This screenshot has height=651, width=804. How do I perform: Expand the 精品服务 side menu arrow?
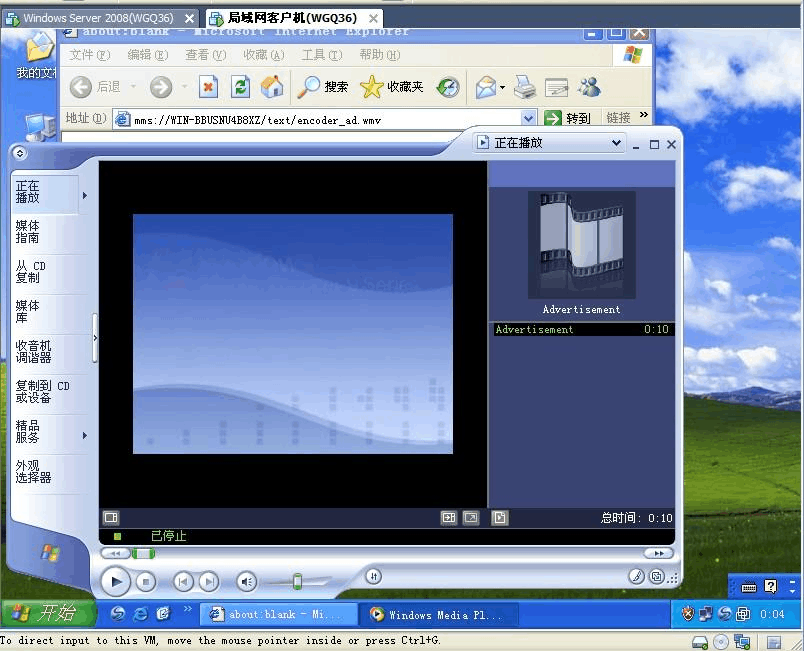coord(85,435)
